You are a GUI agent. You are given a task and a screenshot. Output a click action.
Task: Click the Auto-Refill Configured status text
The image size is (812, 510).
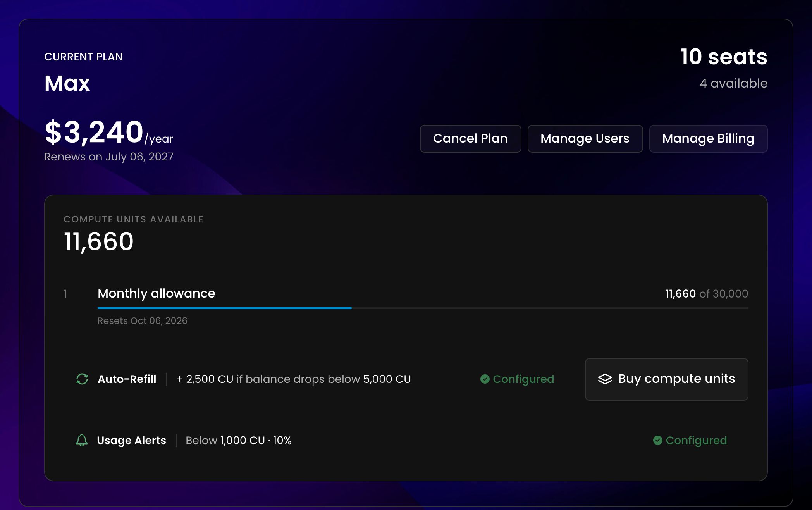[x=523, y=379]
